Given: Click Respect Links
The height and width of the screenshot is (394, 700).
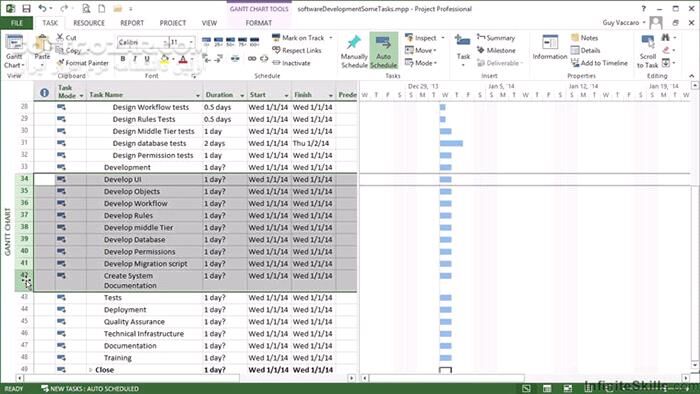Looking at the screenshot, I should click(297, 50).
